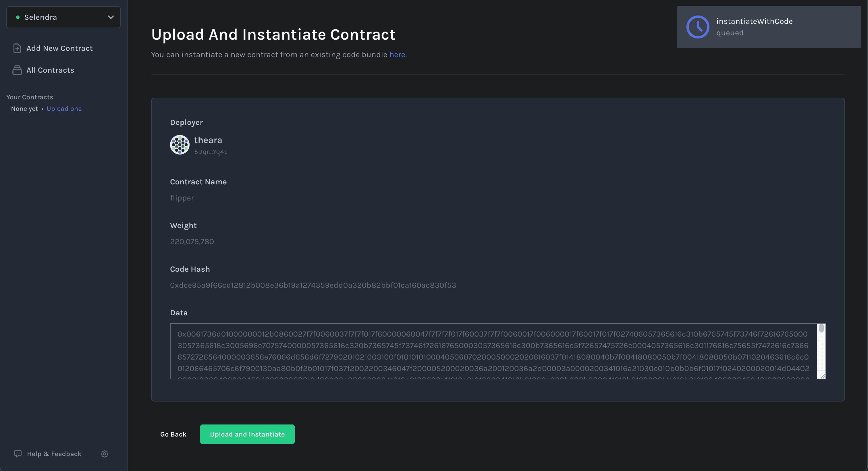Click the Add New Contract icon
Screen dimensions: 868x471
pos(17,48)
